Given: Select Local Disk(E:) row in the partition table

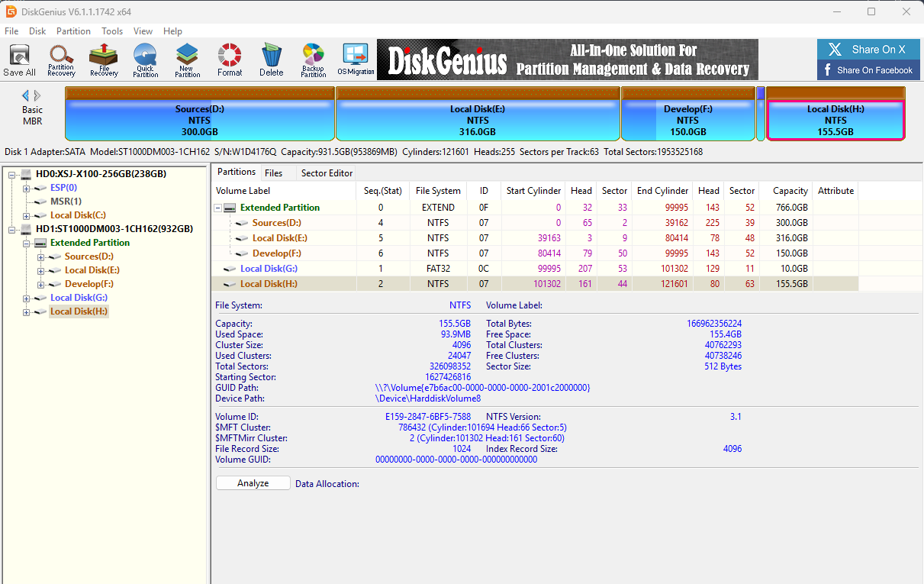Looking at the screenshot, I should tap(535, 238).
